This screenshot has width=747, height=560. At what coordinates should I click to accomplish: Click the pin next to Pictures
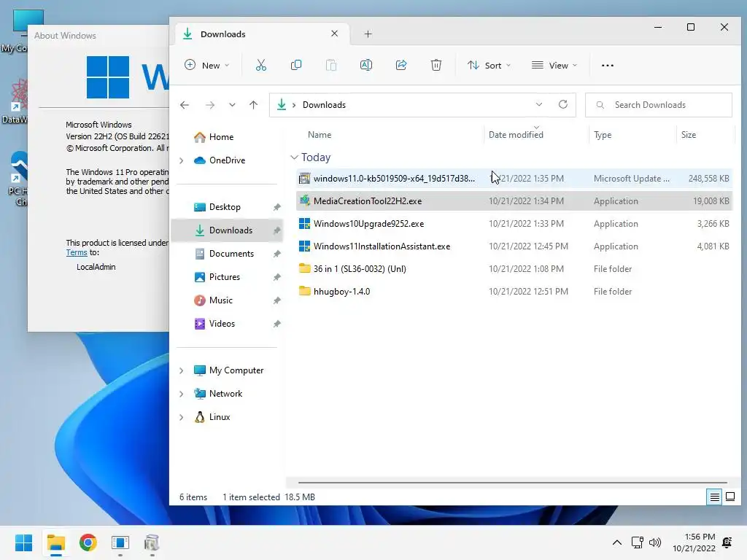click(x=276, y=277)
